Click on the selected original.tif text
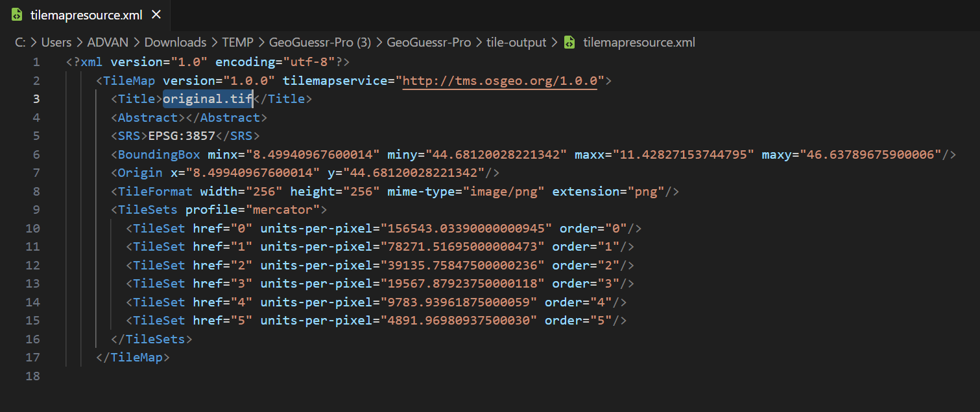The width and height of the screenshot is (980, 412). point(207,99)
